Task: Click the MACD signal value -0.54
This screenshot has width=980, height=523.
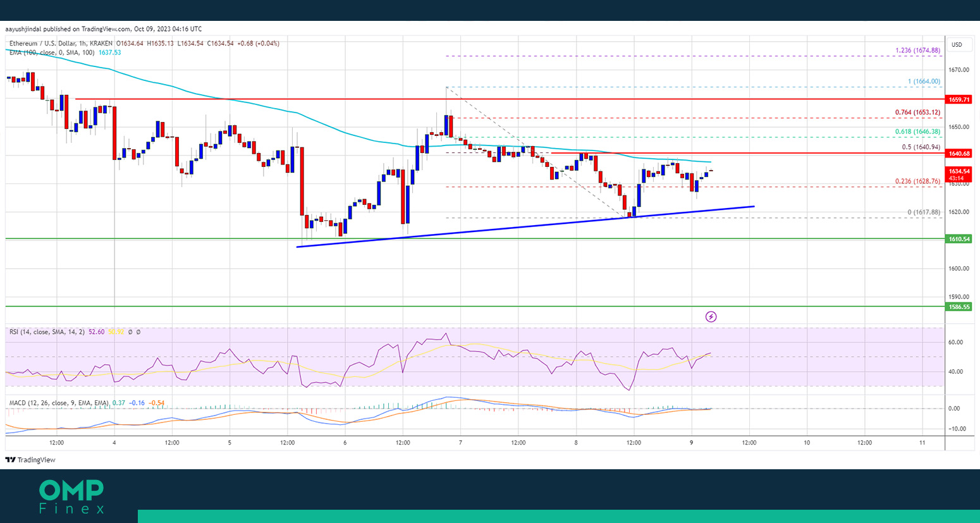Action: [x=157, y=403]
